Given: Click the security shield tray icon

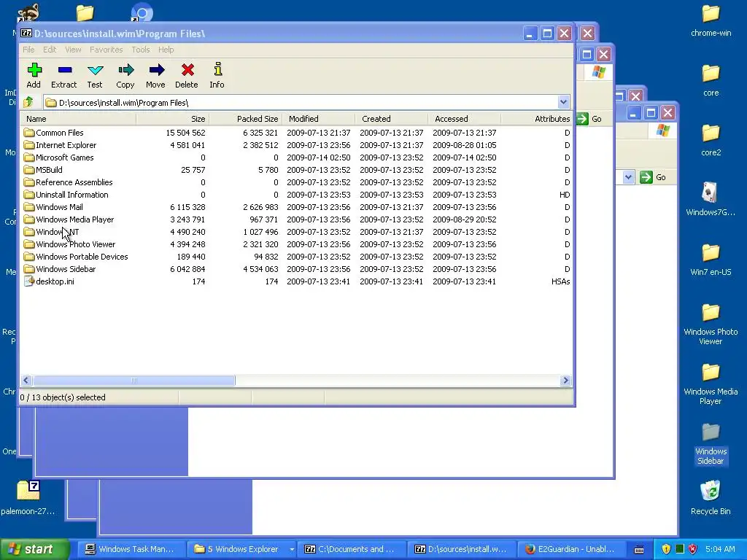Looking at the screenshot, I should 666,549.
